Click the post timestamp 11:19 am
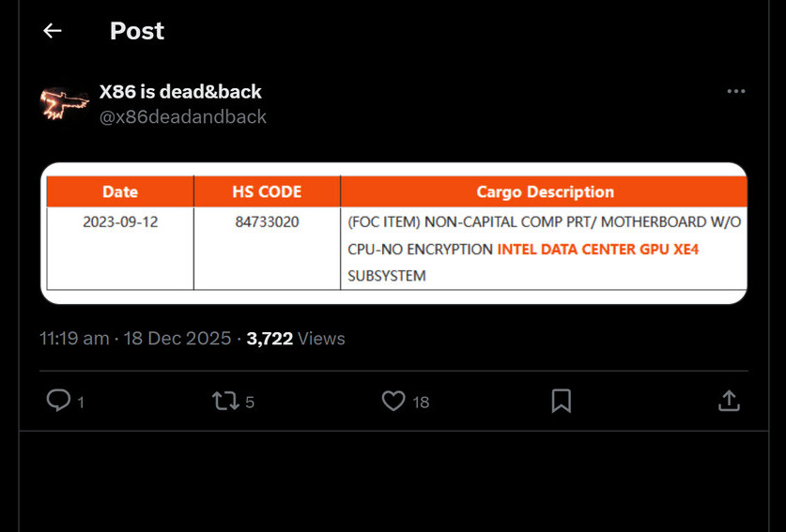The width and height of the screenshot is (786, 532). [74, 339]
